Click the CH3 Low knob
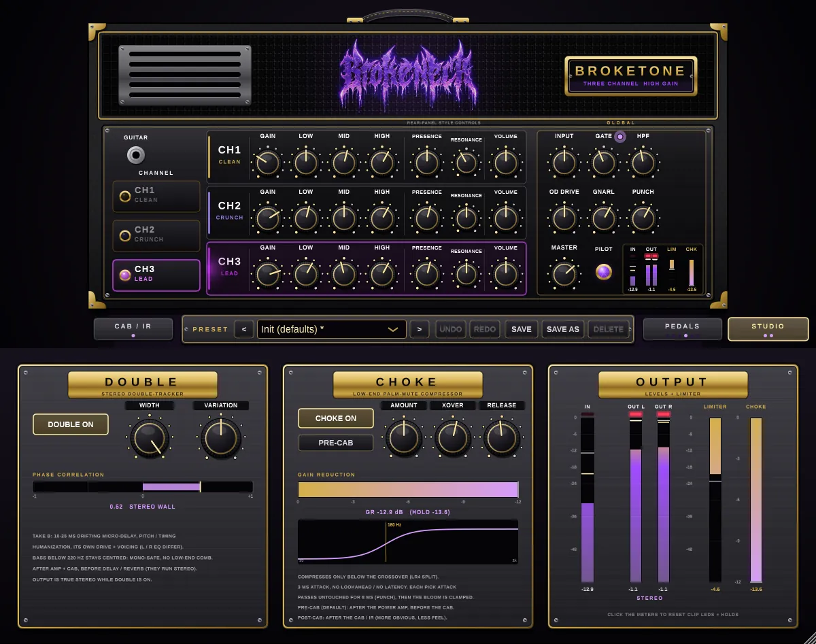816x644 pixels. click(306, 275)
